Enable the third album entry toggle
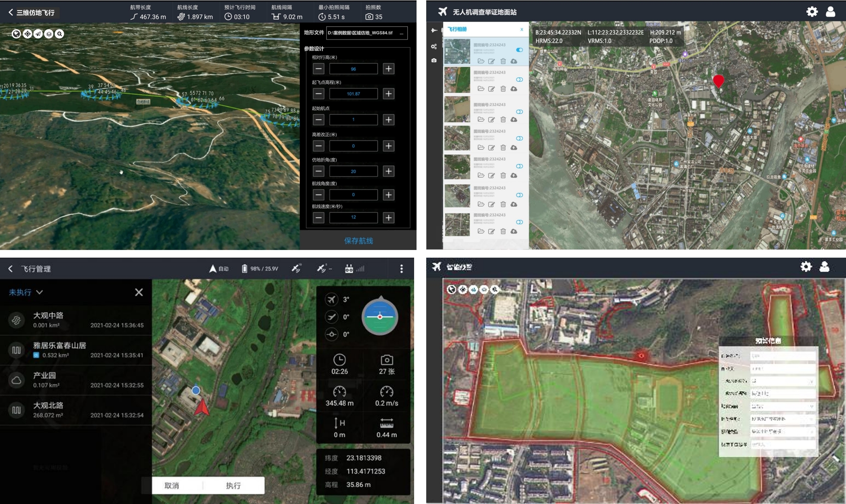The height and width of the screenshot is (504, 846). 520,112
